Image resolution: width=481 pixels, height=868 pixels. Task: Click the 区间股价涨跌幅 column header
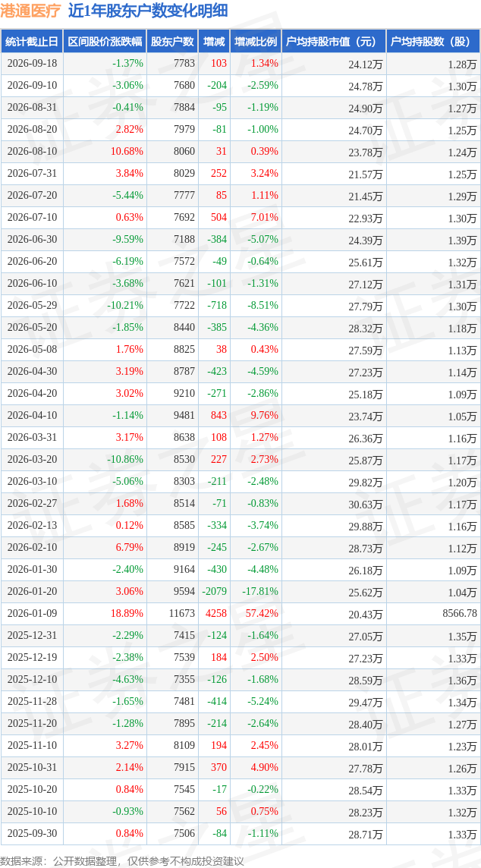105,42
